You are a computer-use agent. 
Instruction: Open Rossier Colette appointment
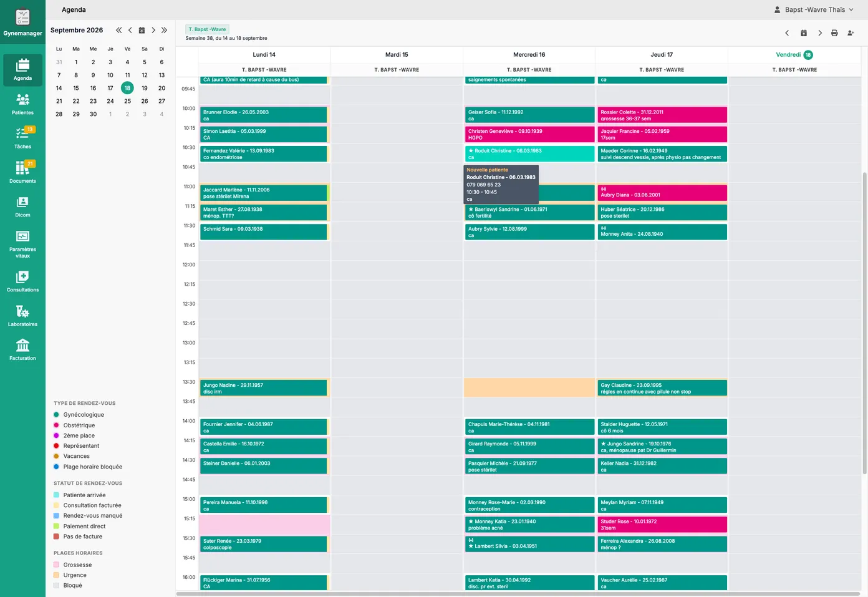662,115
